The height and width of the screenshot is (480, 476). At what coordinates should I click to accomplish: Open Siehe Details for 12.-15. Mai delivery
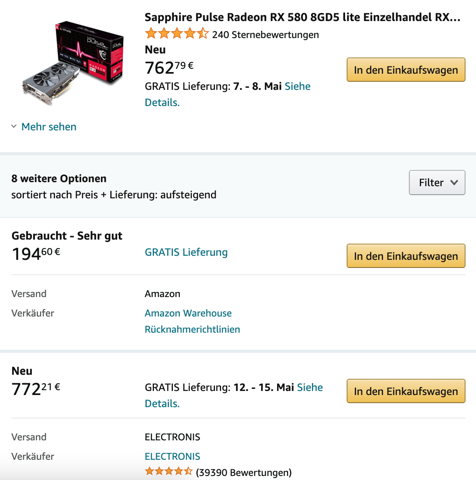coord(234,395)
